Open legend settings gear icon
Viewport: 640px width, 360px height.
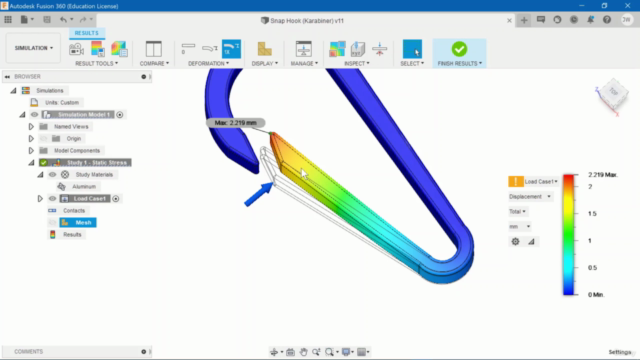tap(516, 242)
